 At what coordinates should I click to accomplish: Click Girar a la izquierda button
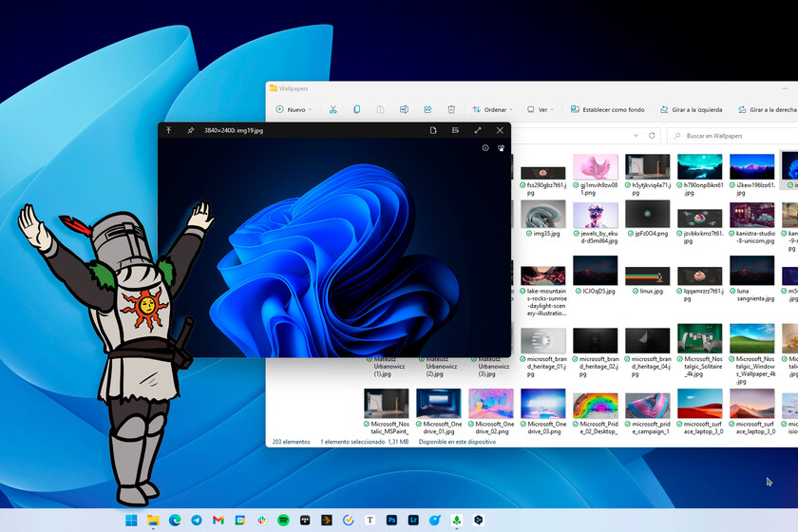click(x=692, y=109)
